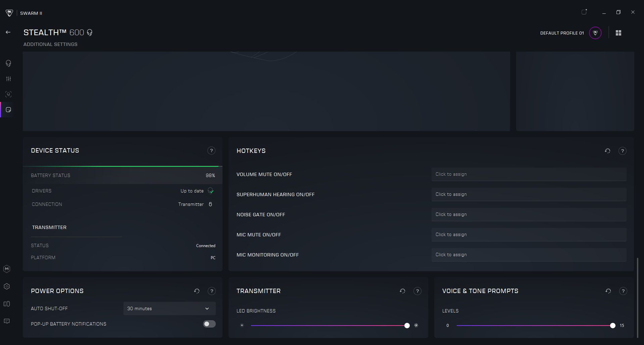Screen dimensions: 644x345
Task: Open the microphone settings sidebar tab
Action: click(8, 94)
